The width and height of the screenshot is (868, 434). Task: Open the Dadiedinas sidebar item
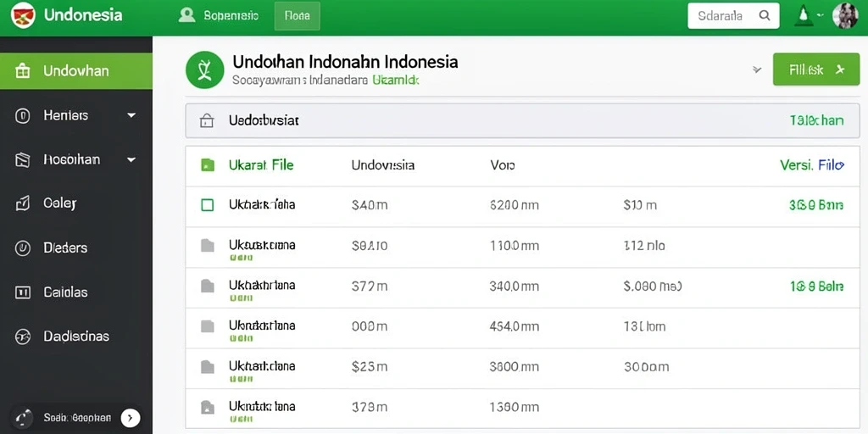75,336
